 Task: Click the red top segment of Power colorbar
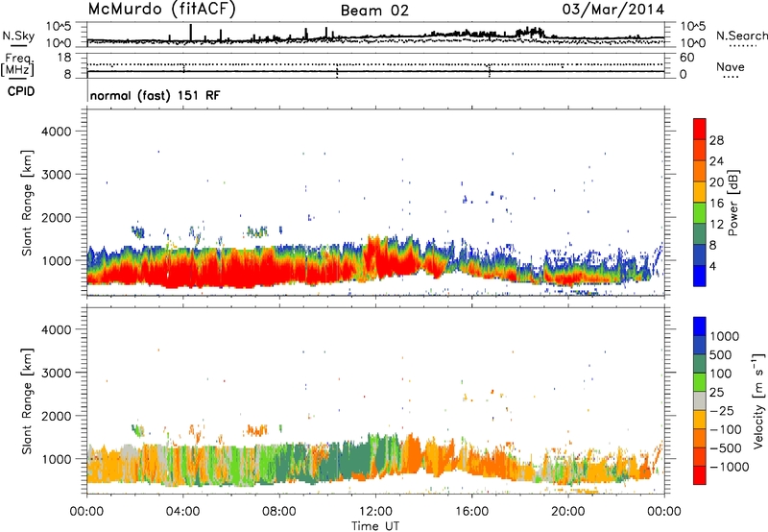[x=700, y=129]
